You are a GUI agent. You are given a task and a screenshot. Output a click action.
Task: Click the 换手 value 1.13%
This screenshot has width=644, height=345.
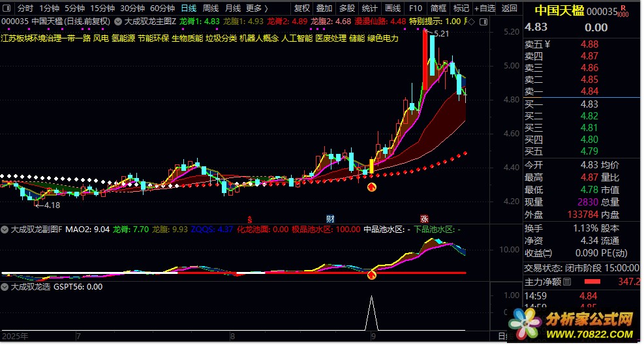pyautogui.click(x=586, y=228)
